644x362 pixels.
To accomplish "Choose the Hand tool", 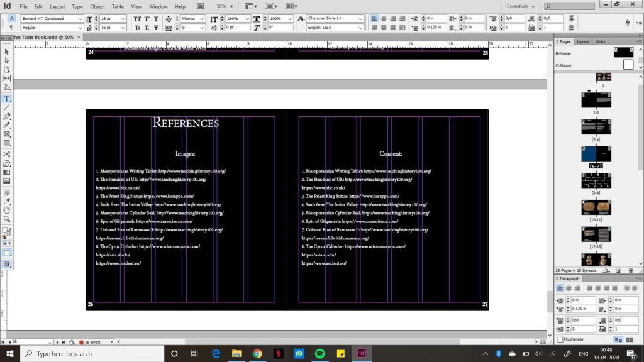I will 7,209.
